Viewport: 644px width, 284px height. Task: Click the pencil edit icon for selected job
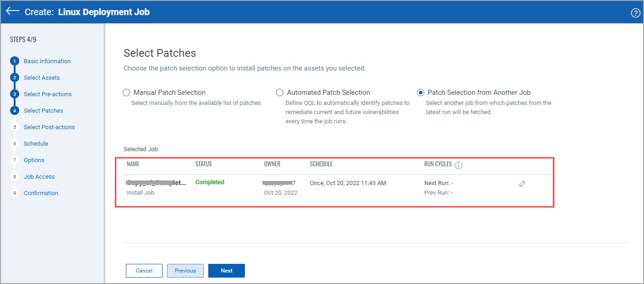point(522,184)
